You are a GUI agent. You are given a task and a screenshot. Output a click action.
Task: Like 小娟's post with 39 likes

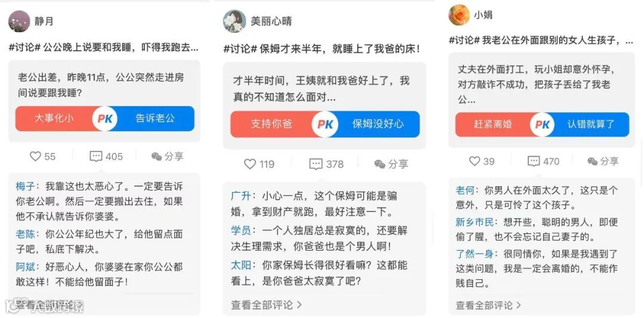pyautogui.click(x=482, y=161)
